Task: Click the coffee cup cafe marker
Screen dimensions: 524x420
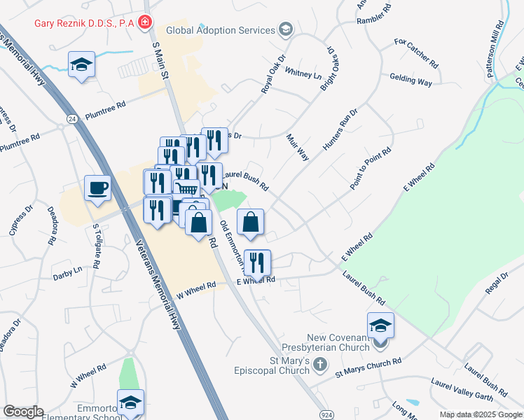Action: [x=97, y=191]
